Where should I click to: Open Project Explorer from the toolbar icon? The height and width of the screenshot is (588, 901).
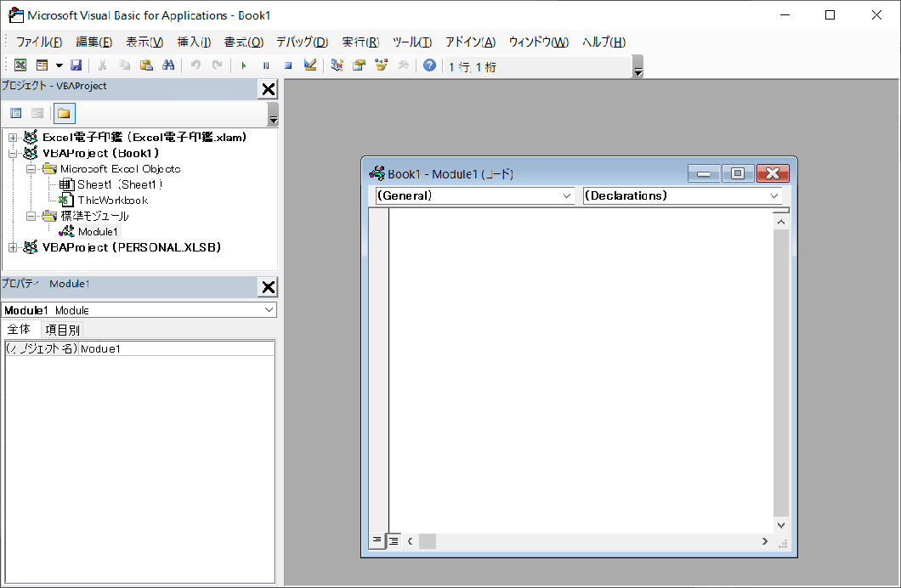point(337,65)
